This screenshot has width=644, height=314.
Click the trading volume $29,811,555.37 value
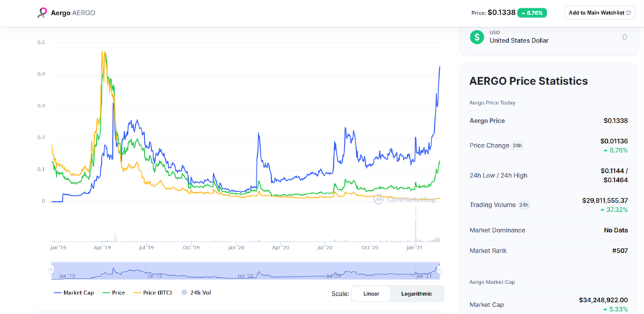tap(605, 201)
